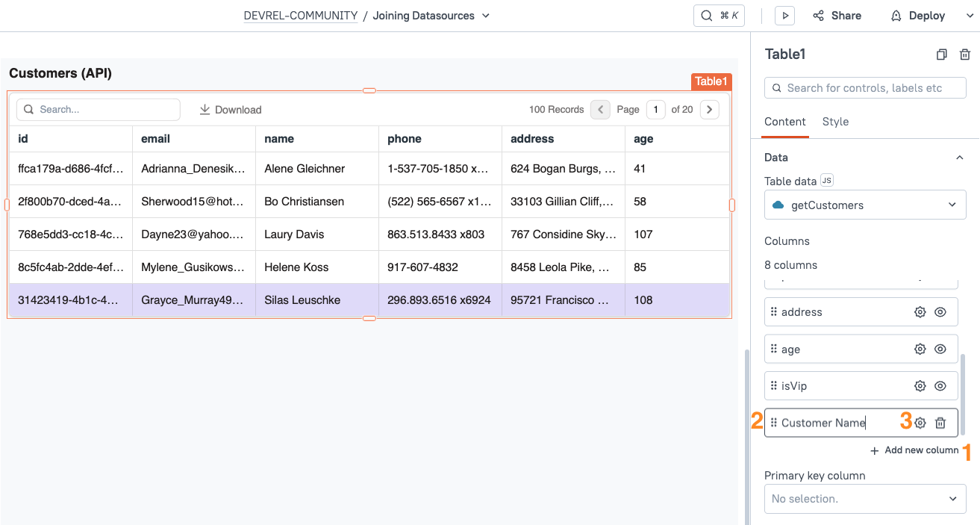This screenshot has width=980, height=525.
Task: Delete the Table1 widget via trash icon
Action: (965, 54)
